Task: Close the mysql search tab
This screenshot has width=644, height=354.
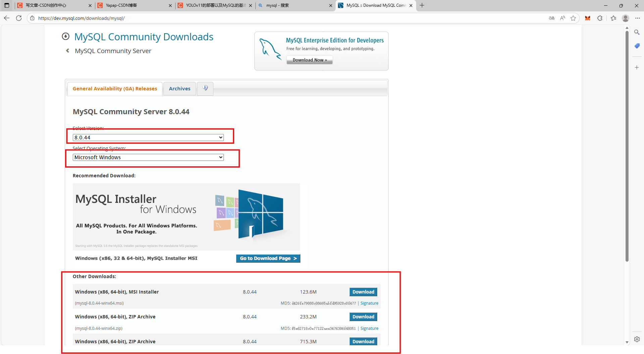Action: coord(331,5)
